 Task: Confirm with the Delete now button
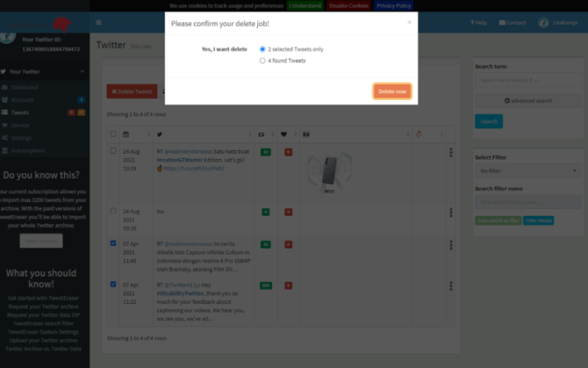(x=392, y=91)
